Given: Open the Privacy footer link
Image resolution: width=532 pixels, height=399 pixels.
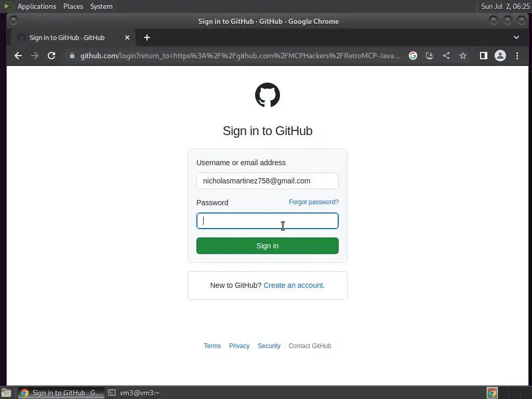Looking at the screenshot, I should 239,345.
